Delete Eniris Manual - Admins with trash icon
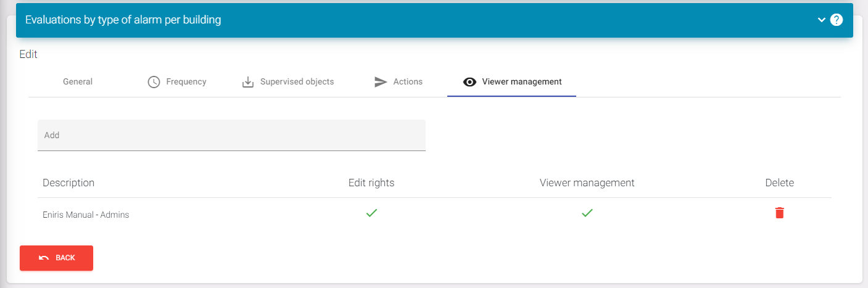This screenshot has height=288, width=868. click(779, 213)
